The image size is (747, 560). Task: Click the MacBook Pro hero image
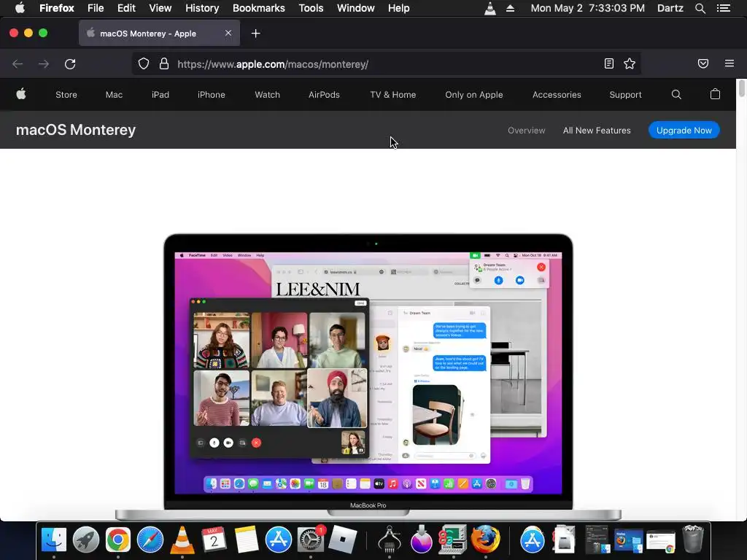(368, 376)
